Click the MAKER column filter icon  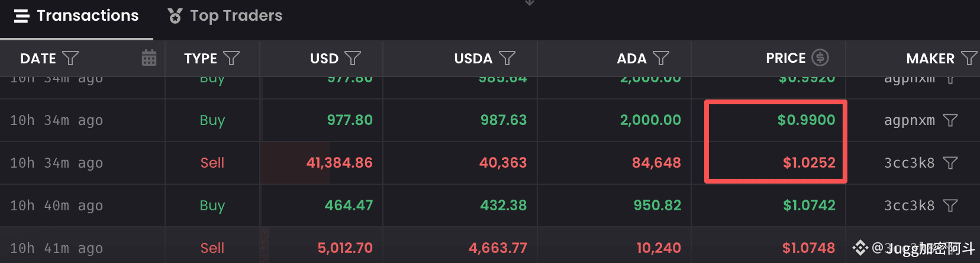click(969, 58)
